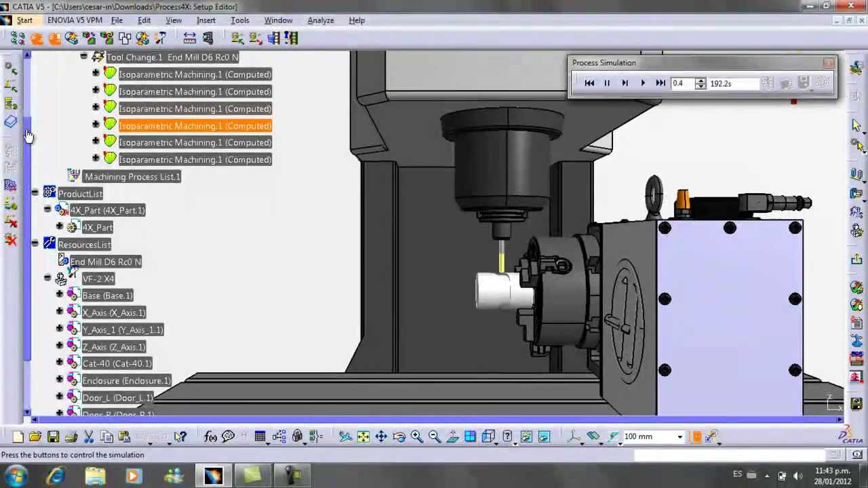Open Formula f(x) tool
868x488 pixels.
[210, 437]
